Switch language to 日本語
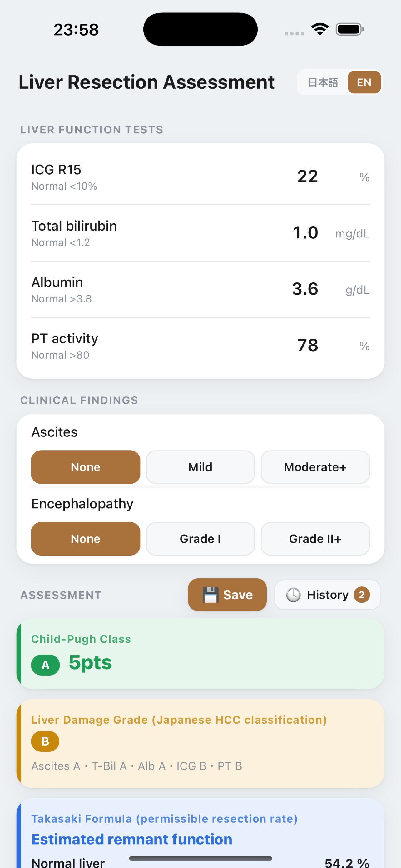This screenshot has width=401, height=868. (x=323, y=82)
